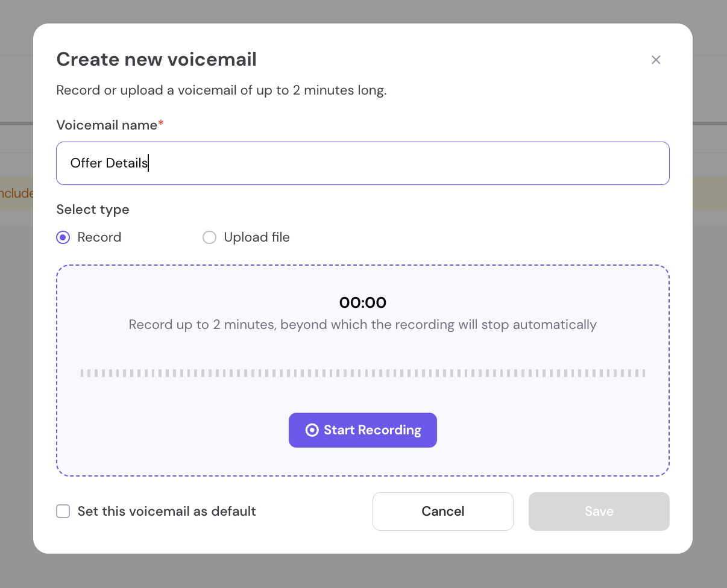Enable Set this voicemail as default checkbox
727x588 pixels.
tap(63, 511)
